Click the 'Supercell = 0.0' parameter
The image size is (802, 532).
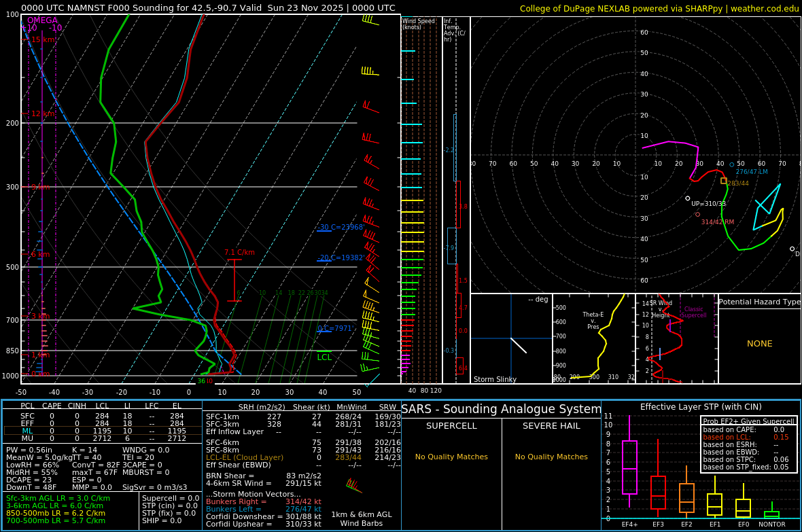(171, 498)
